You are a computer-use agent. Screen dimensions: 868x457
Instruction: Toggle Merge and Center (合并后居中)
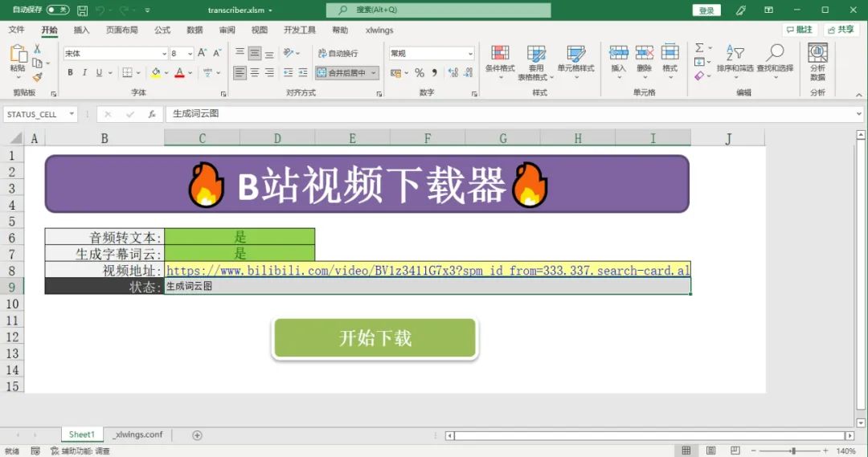pos(342,72)
